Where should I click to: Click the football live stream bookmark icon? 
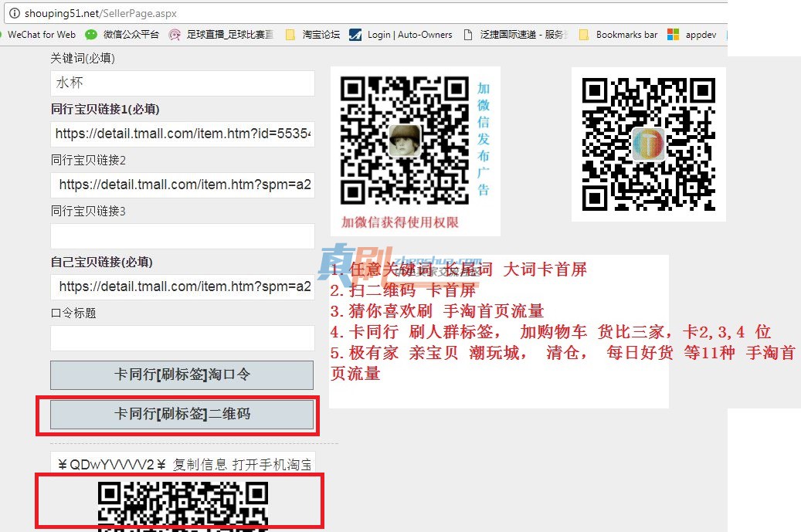pos(175,35)
